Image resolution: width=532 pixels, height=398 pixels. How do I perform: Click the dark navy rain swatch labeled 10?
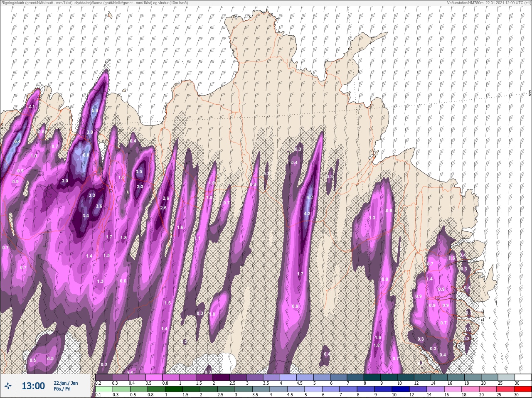pos(401,389)
